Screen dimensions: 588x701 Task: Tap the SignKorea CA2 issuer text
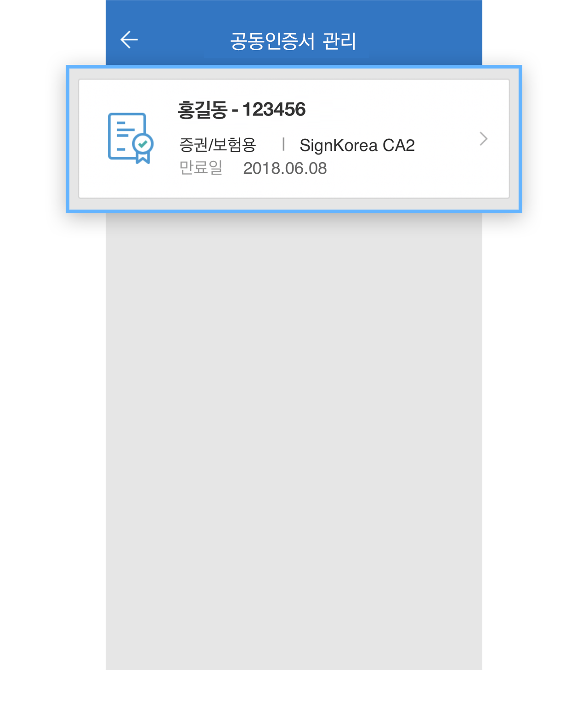pyautogui.click(x=357, y=145)
